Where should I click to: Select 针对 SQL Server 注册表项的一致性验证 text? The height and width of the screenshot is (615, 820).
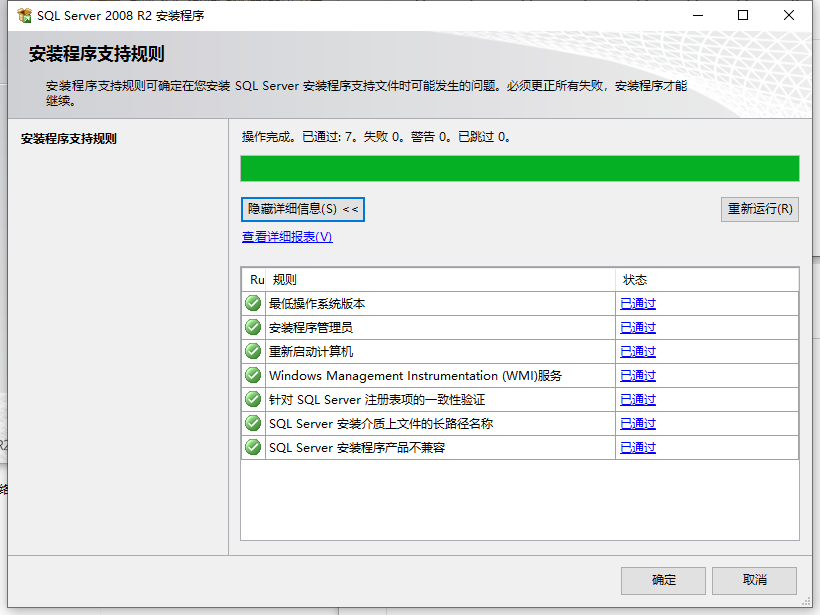pos(377,400)
